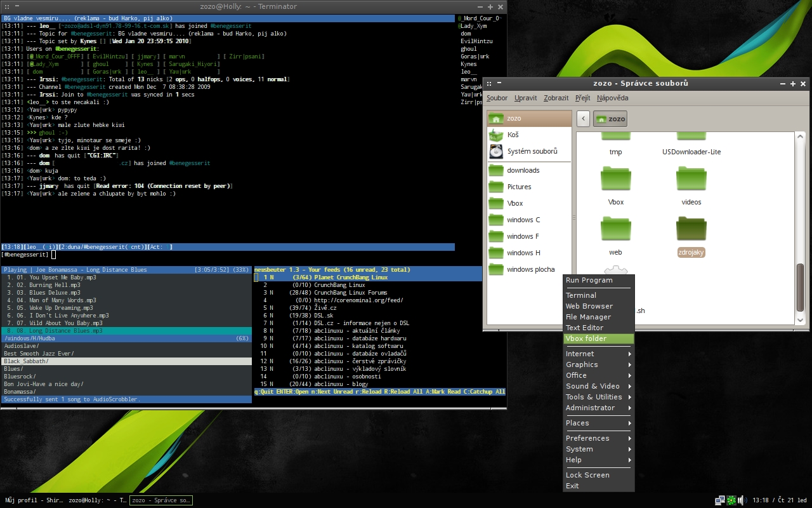Select the Black_Sabbath/ directory row
This screenshot has height=508, width=812.
pyautogui.click(x=126, y=361)
